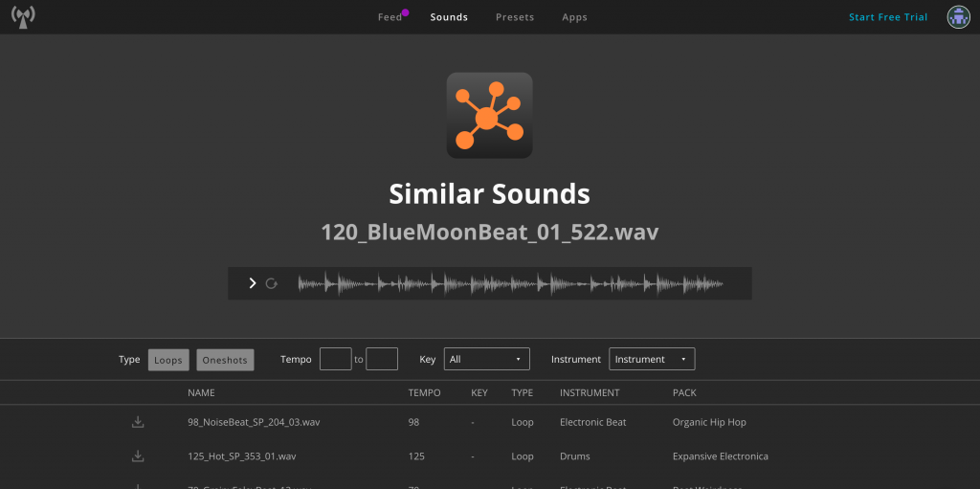Image resolution: width=980 pixels, height=489 pixels.
Task: Open the Organic Hip Hop pack
Action: 709,422
